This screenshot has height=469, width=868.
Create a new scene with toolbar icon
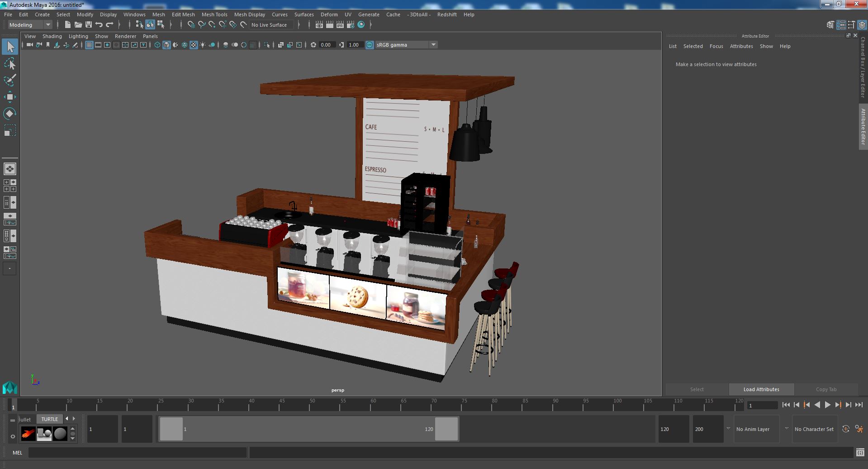pyautogui.click(x=68, y=24)
